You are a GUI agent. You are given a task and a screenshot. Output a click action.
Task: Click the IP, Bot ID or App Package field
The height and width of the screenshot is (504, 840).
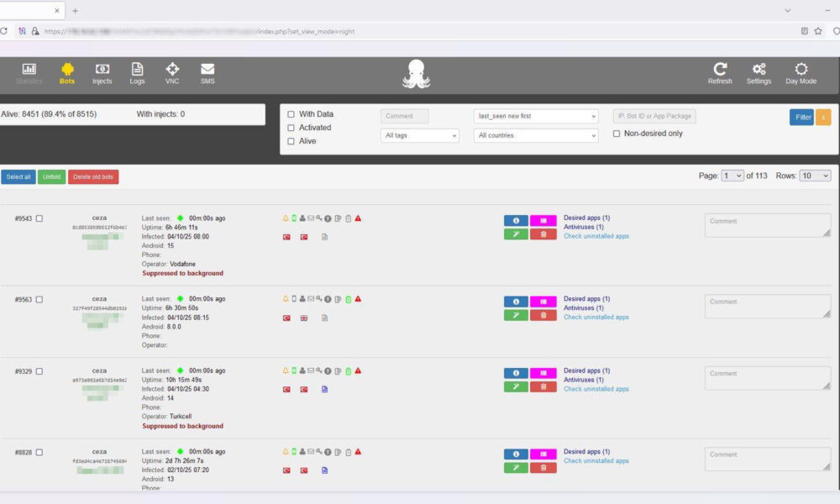pos(654,116)
